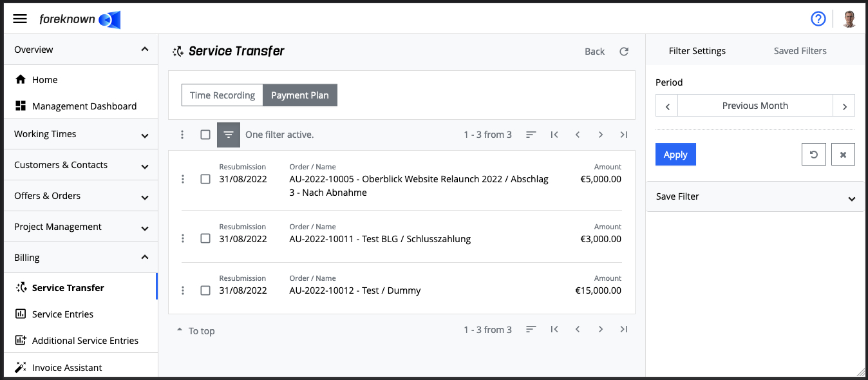Viewport: 868px width, 380px height.
Task: Click the To top link
Action: click(196, 331)
